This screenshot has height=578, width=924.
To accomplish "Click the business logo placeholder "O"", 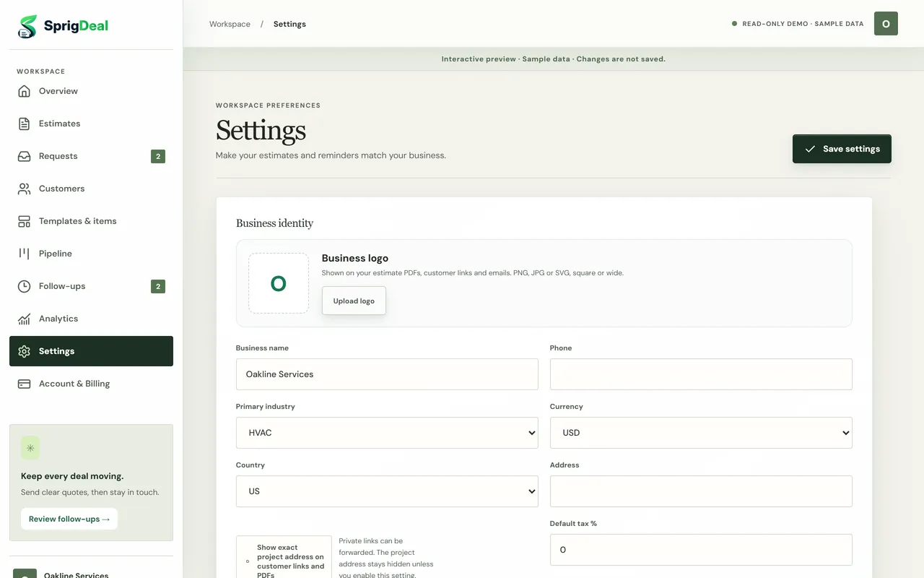I will tap(279, 283).
